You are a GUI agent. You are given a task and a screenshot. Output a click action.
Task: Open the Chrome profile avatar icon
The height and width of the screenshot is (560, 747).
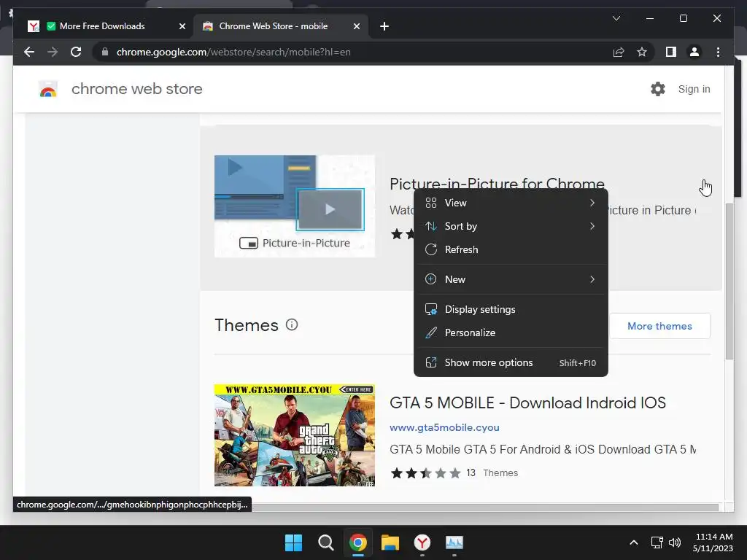694,52
